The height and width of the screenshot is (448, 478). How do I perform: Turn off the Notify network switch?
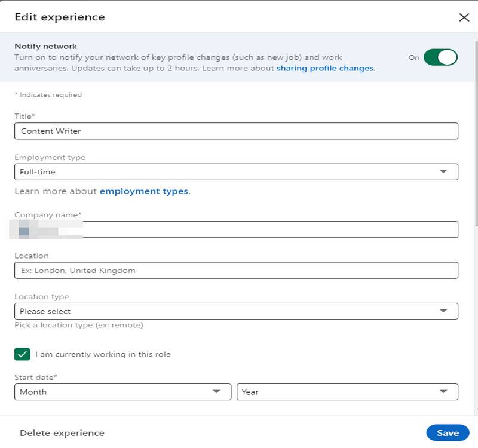point(440,57)
